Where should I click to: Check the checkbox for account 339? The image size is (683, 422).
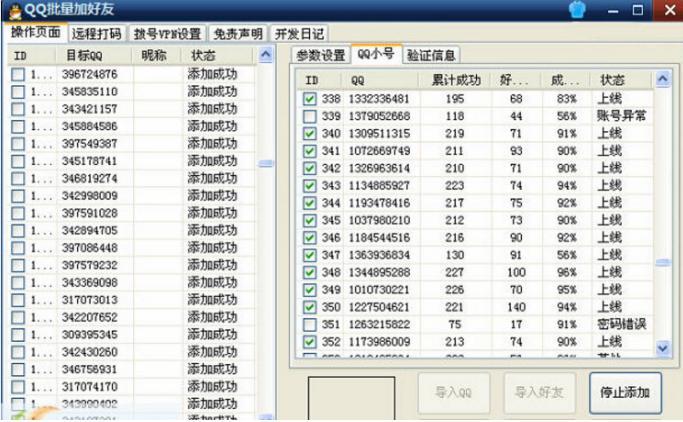coord(310,116)
